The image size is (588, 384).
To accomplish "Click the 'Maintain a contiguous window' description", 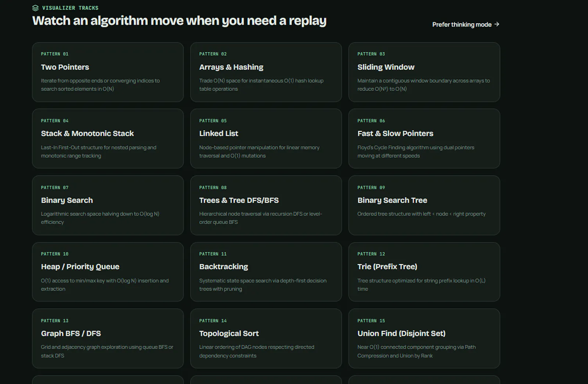I will (424, 85).
